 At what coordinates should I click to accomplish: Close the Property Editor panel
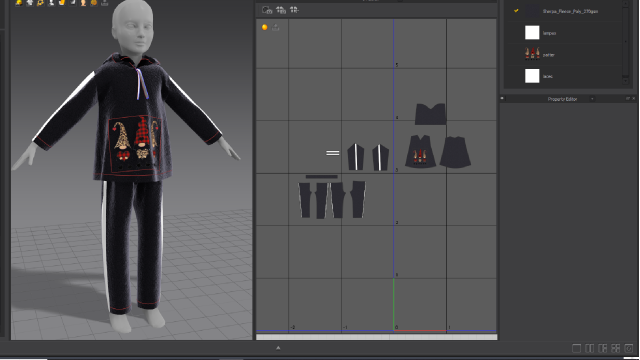(x=633, y=98)
